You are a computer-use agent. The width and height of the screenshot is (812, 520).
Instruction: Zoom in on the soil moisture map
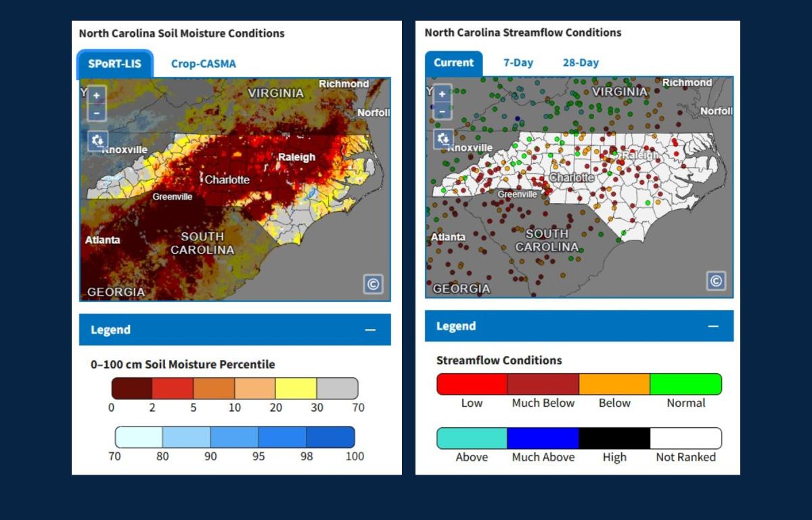click(x=96, y=95)
